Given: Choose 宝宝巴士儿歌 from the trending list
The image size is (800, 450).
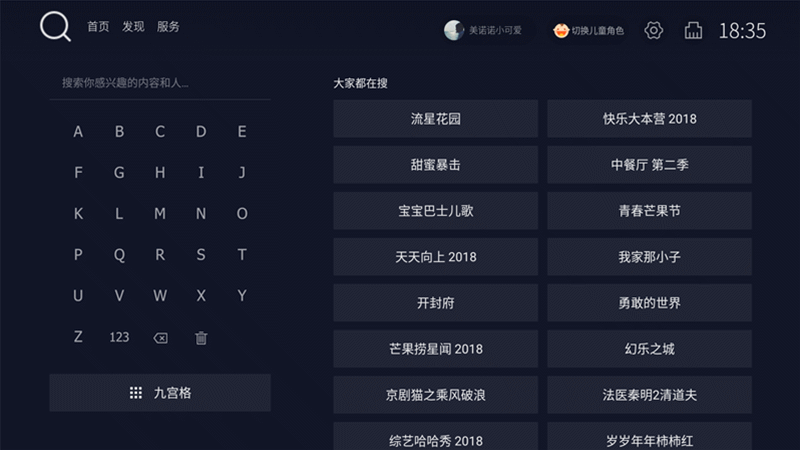Looking at the screenshot, I should [436, 211].
